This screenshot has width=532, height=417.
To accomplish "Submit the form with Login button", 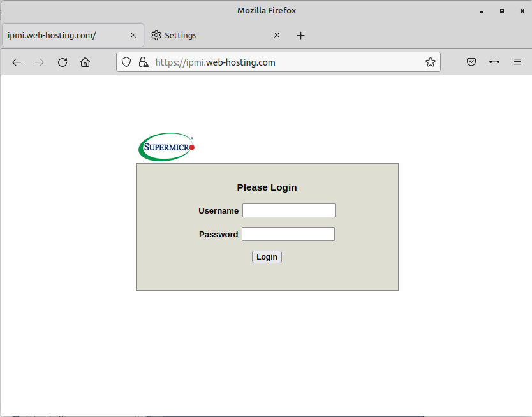I will click(267, 257).
